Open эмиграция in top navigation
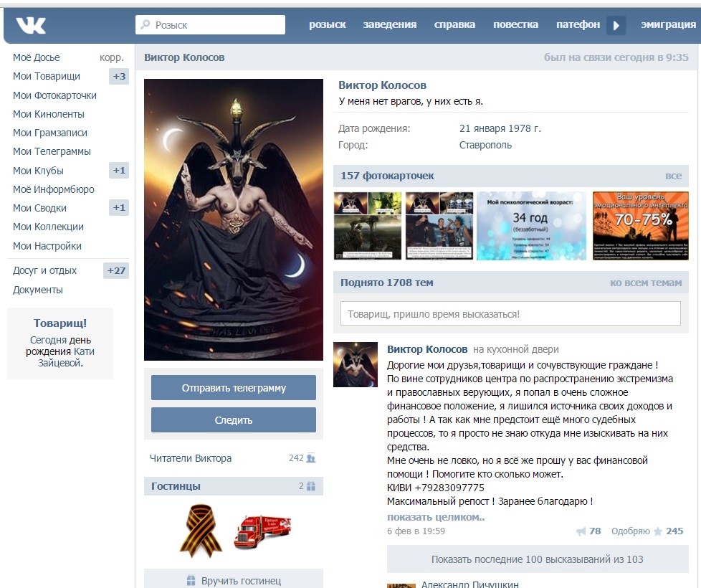Screen dimensions: 701x588 tap(668, 24)
